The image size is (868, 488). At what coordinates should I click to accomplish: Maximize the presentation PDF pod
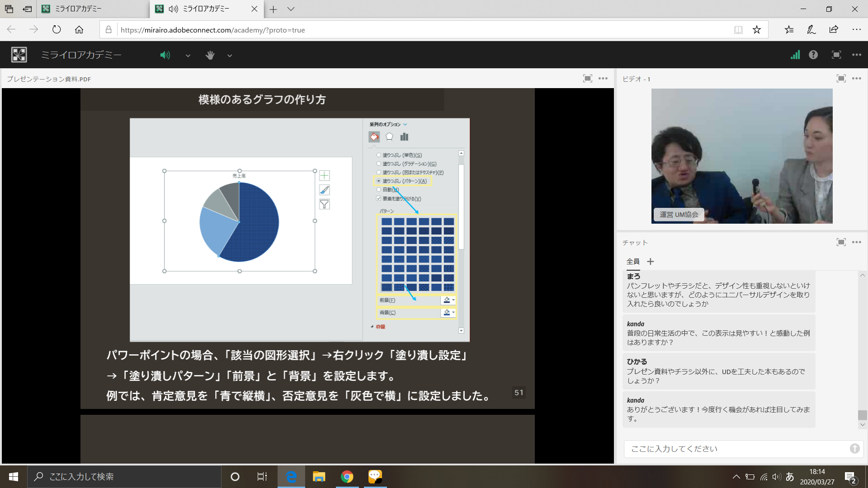[587, 78]
